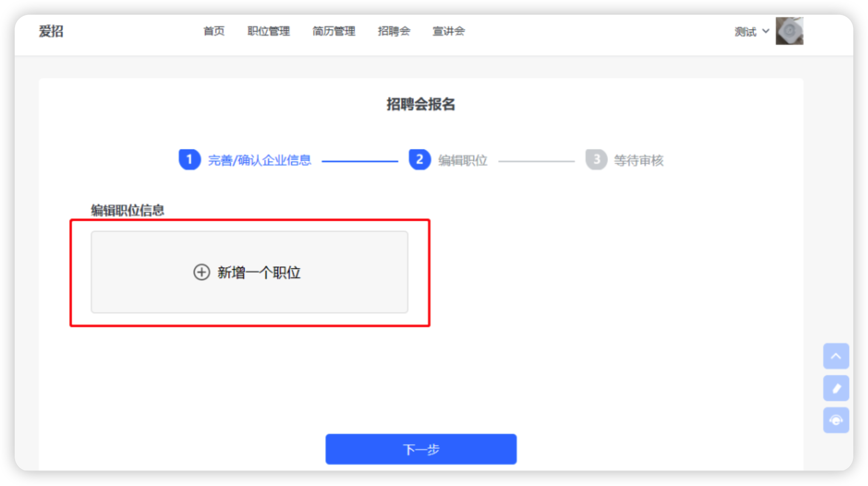
Task: Go to 首页 in the navigation
Action: coord(214,31)
